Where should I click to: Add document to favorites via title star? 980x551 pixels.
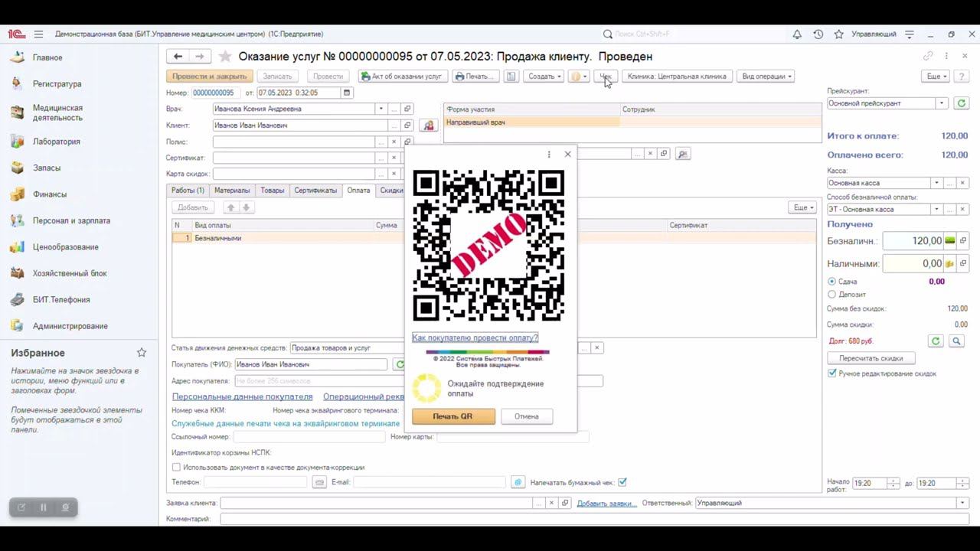(x=225, y=57)
